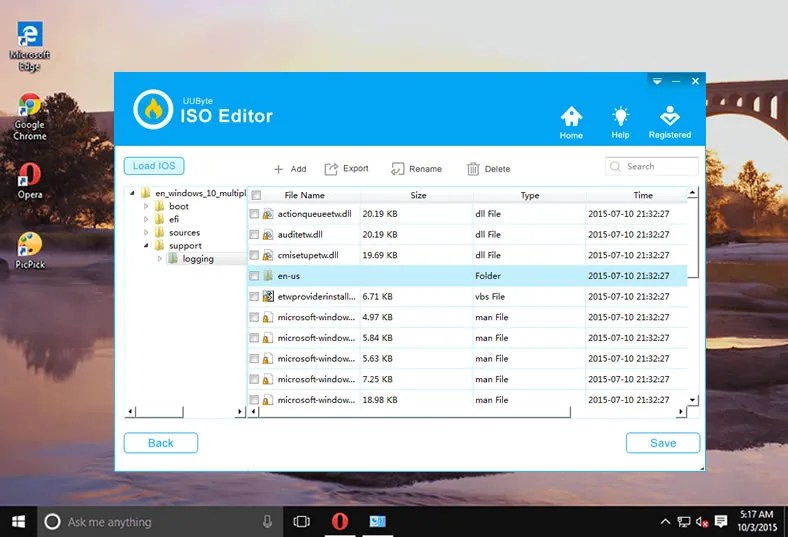Open the title bar dropdown menu arrow
788x537 pixels.
[x=657, y=81]
